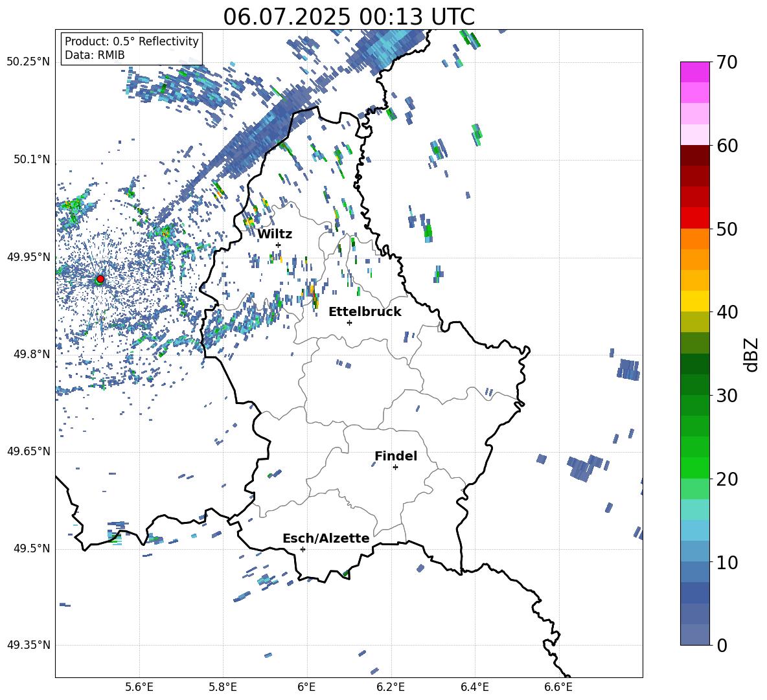767x700 pixels.
Task: Click the 50.1°N latitude label
Action: point(32,159)
